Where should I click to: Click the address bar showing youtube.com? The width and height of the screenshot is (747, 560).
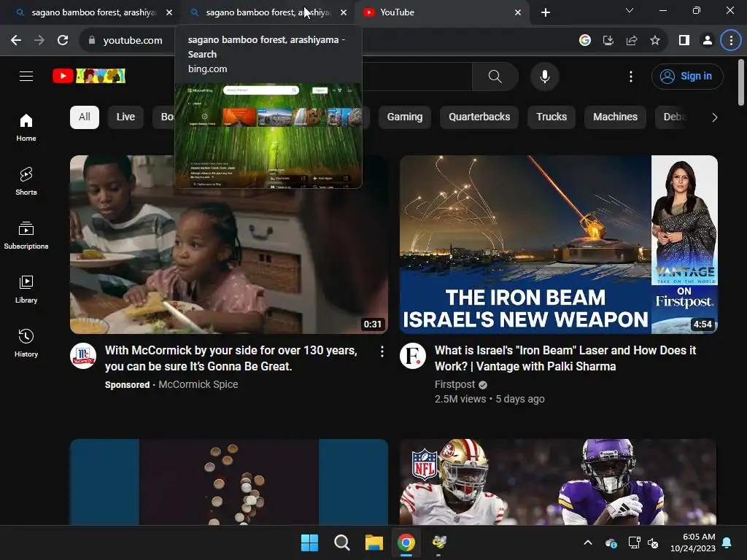[x=133, y=41]
